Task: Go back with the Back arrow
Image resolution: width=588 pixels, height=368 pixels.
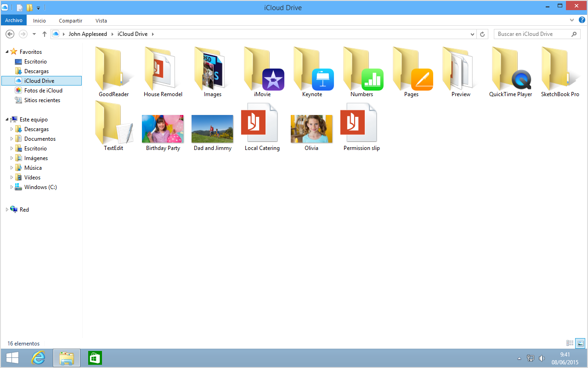Action: (10, 34)
